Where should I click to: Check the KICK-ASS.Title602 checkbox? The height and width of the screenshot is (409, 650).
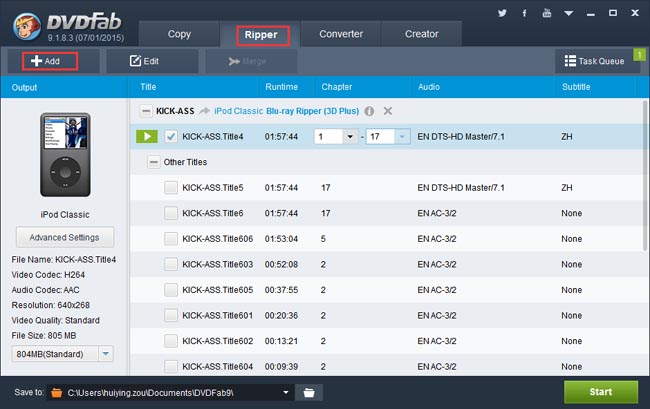point(171,341)
